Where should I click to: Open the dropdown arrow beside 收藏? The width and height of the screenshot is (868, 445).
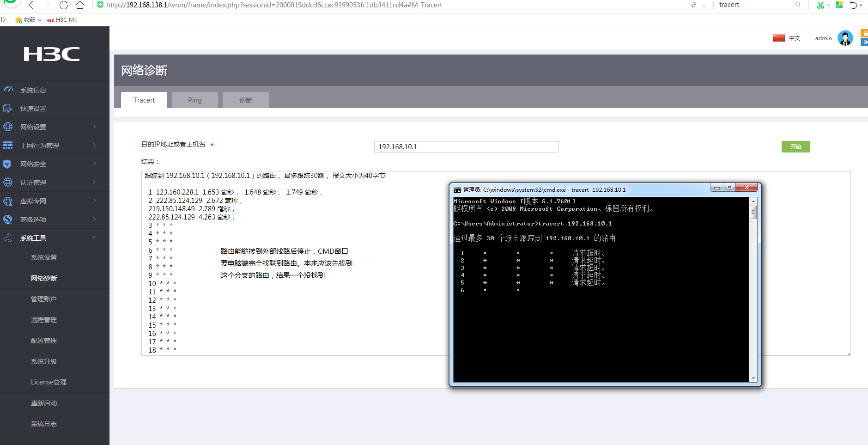pyautogui.click(x=40, y=20)
